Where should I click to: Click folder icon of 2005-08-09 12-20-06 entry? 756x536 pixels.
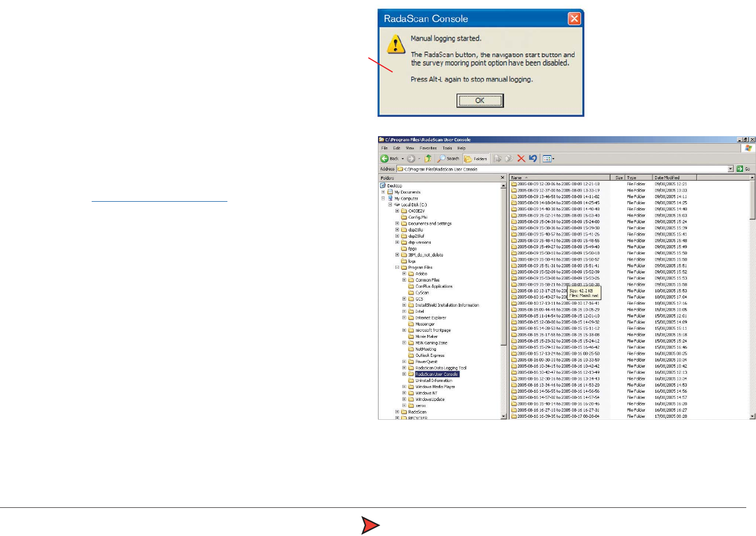click(x=514, y=184)
